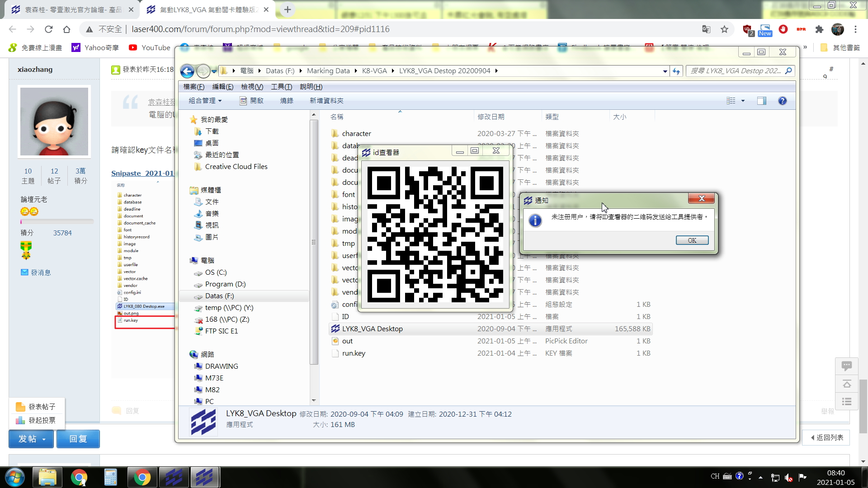Click the translate page icon in address bar
Viewport: 868px width, 488px height.
(x=706, y=29)
